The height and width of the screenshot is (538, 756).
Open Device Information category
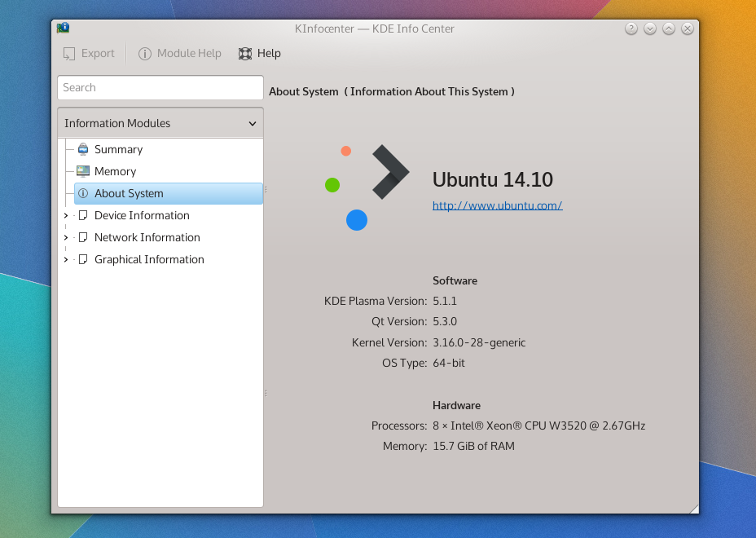tap(142, 216)
